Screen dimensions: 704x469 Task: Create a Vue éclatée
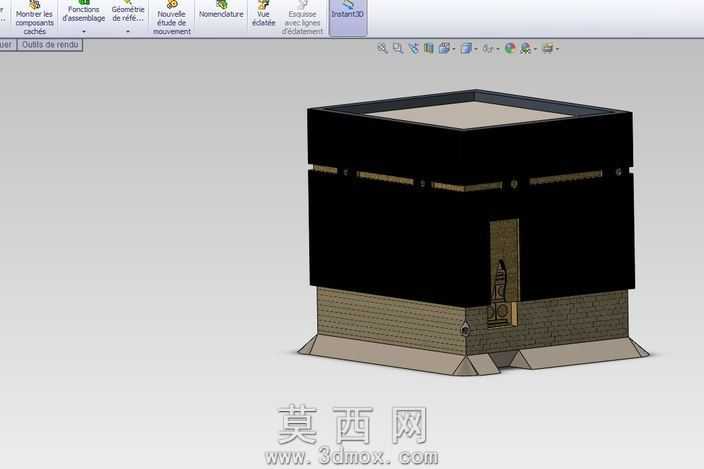click(264, 13)
